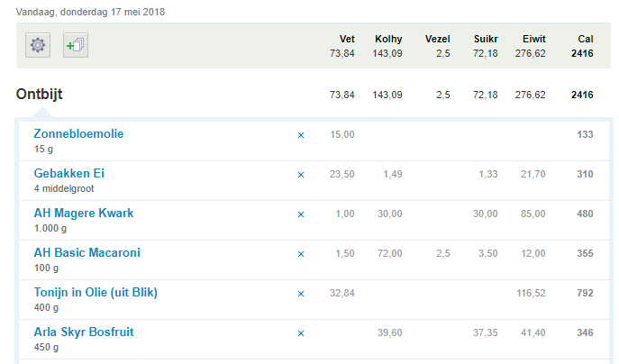619x364 pixels.
Task: Click the Vet column header
Action: coord(347,39)
